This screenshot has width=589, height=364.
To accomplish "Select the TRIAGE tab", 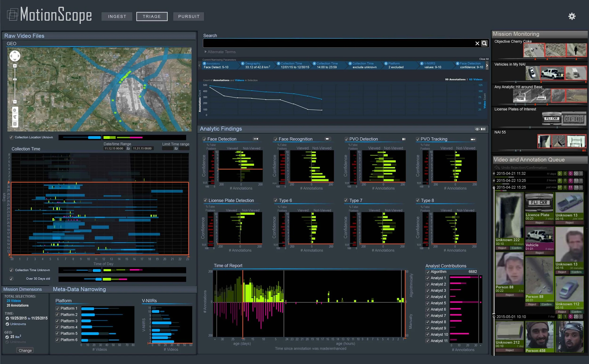I will tap(152, 16).
